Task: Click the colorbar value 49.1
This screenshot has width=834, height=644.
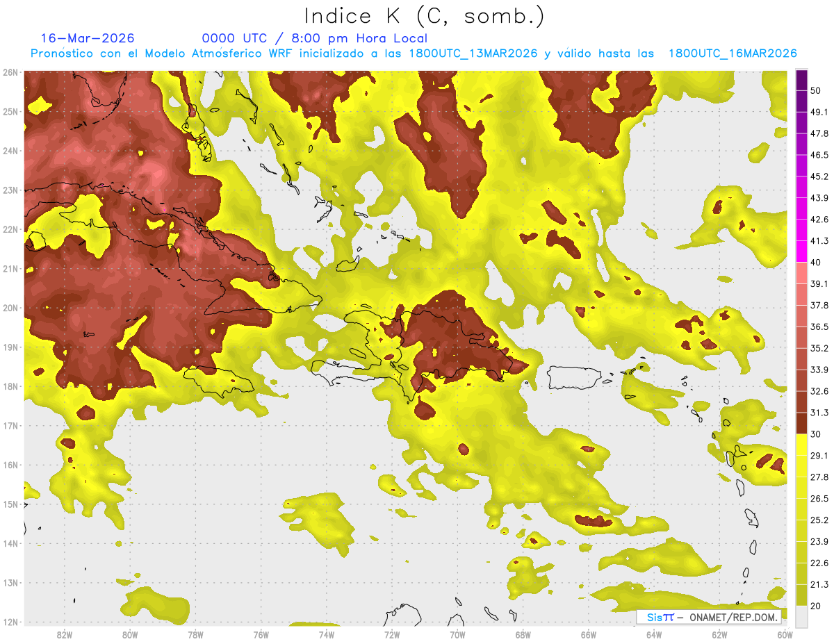Action: click(819, 112)
